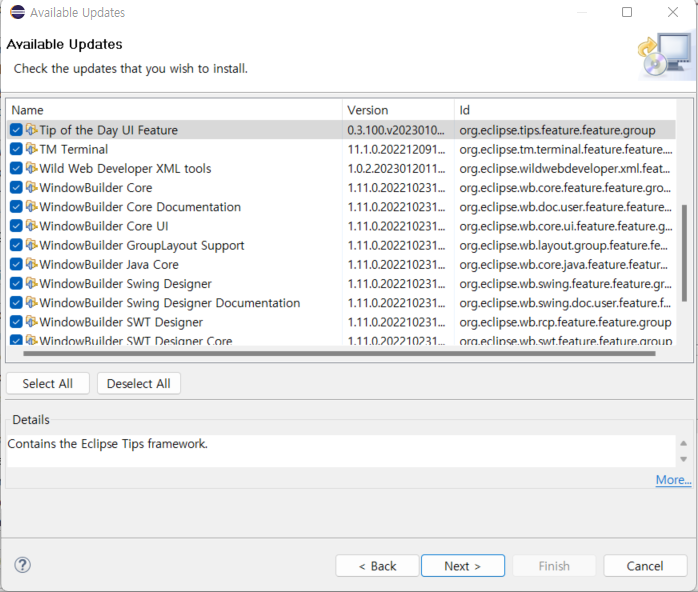698x592 pixels.
Task: Uncheck TM Terminal checkbox
Action: pos(16,149)
